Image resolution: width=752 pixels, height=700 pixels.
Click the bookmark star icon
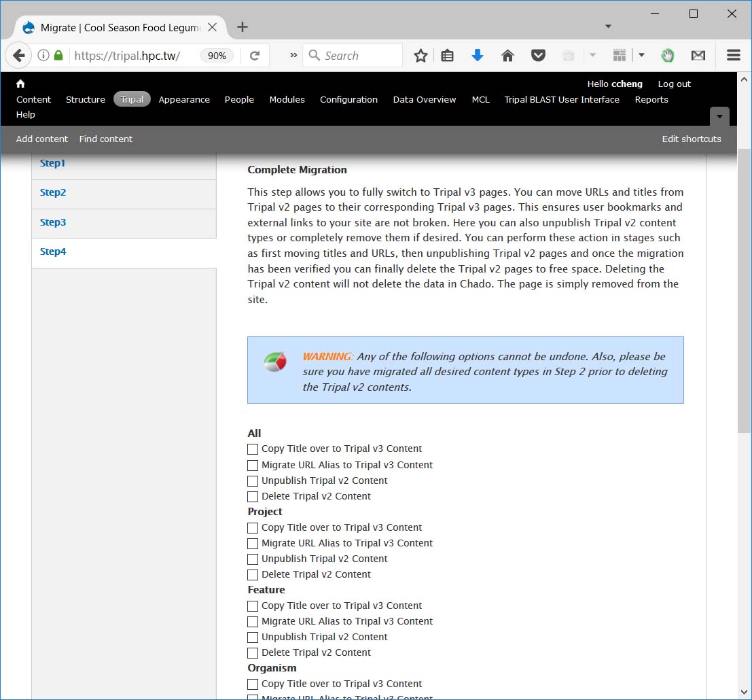click(x=420, y=56)
